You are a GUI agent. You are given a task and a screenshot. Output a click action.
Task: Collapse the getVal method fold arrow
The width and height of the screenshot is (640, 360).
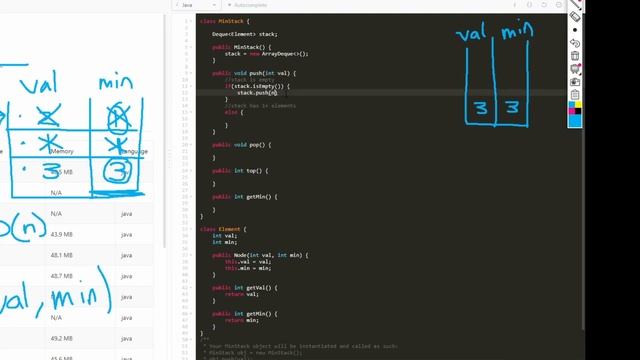[x=191, y=288]
